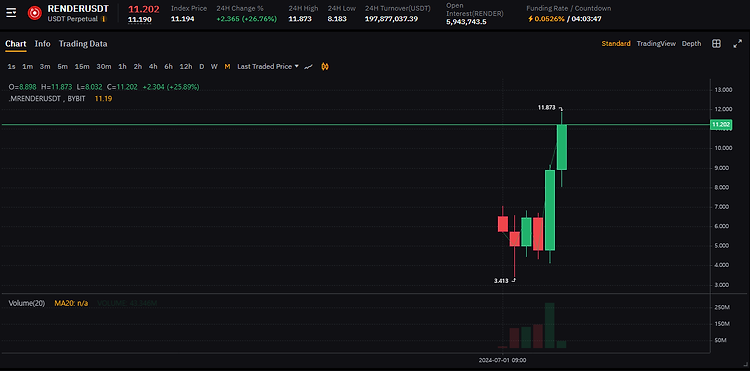The height and width of the screenshot is (371, 750).
Task: Click the 13.000 price axis label
Action: [723, 90]
